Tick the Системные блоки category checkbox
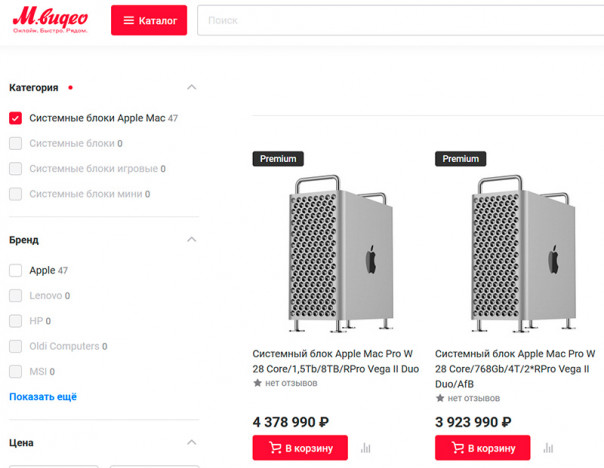 point(16,143)
